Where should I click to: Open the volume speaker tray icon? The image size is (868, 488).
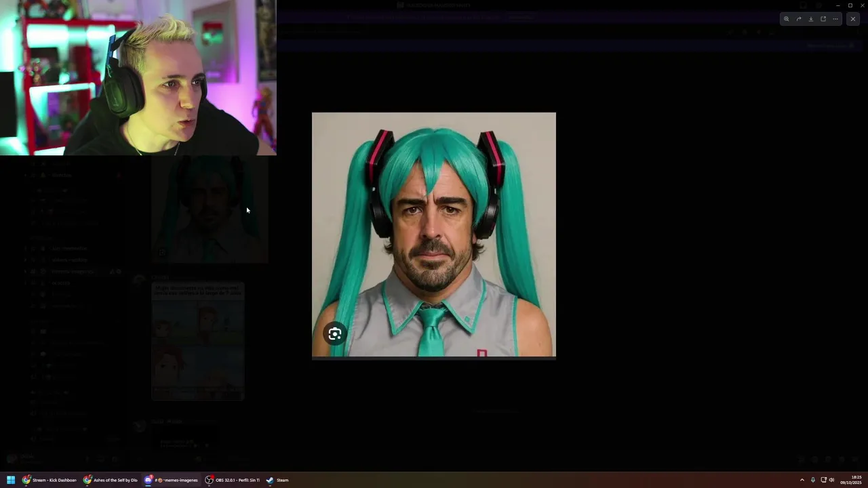(832, 480)
